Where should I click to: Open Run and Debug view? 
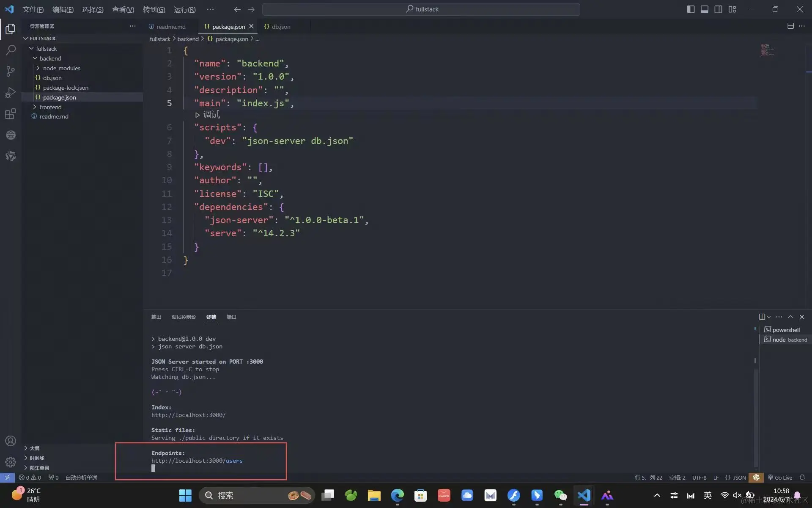coord(11,92)
